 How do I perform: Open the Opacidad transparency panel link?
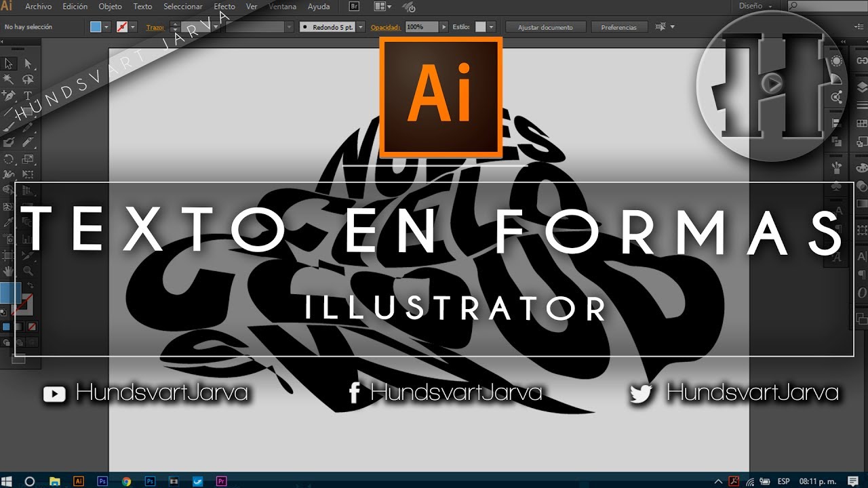(x=385, y=27)
